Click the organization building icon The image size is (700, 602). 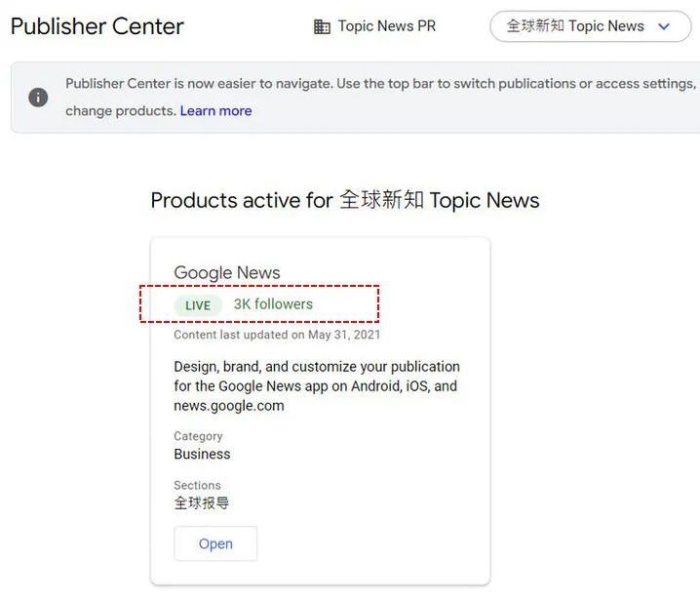coord(322,27)
